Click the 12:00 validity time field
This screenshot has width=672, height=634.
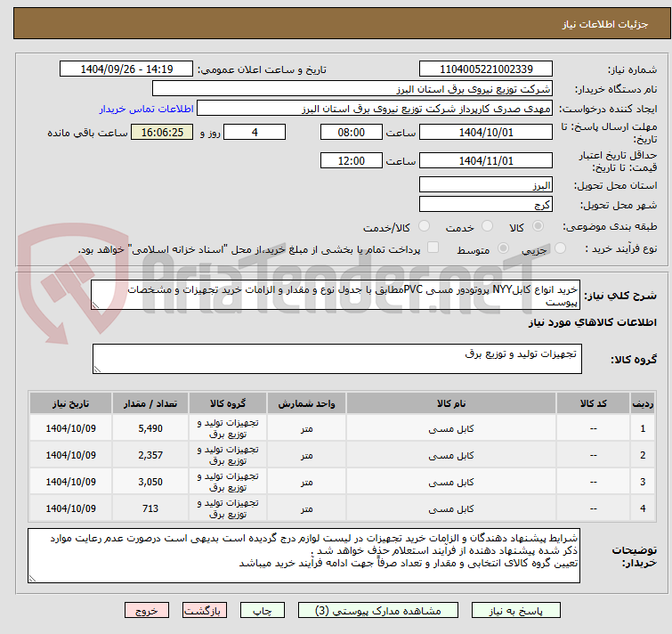point(351,160)
